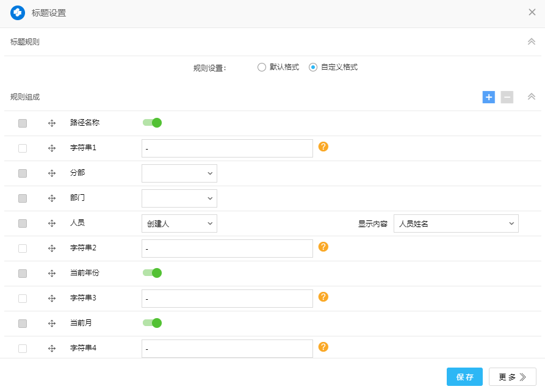
Task: Check the box for 字符串1 row
Action: pos(23,148)
